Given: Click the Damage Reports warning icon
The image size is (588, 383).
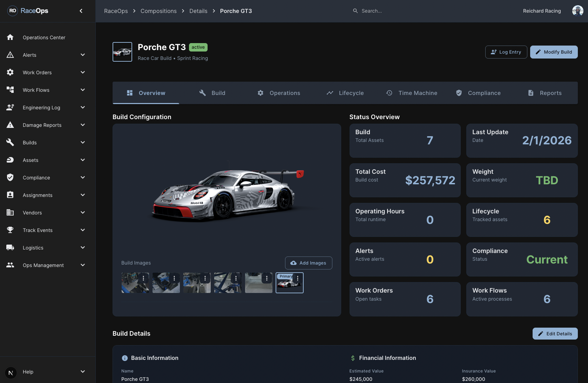Looking at the screenshot, I should point(10,125).
